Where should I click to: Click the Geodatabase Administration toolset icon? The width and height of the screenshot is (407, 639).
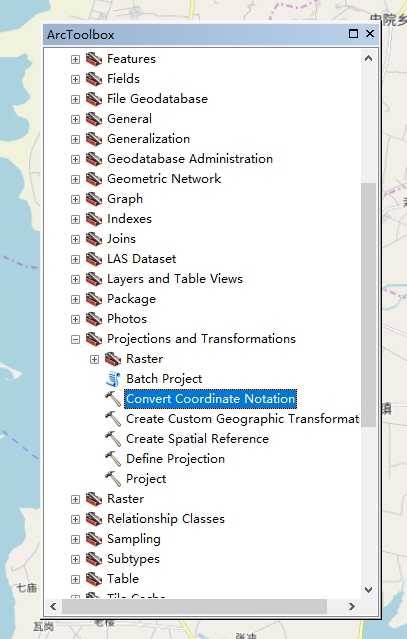pyautogui.click(x=94, y=159)
